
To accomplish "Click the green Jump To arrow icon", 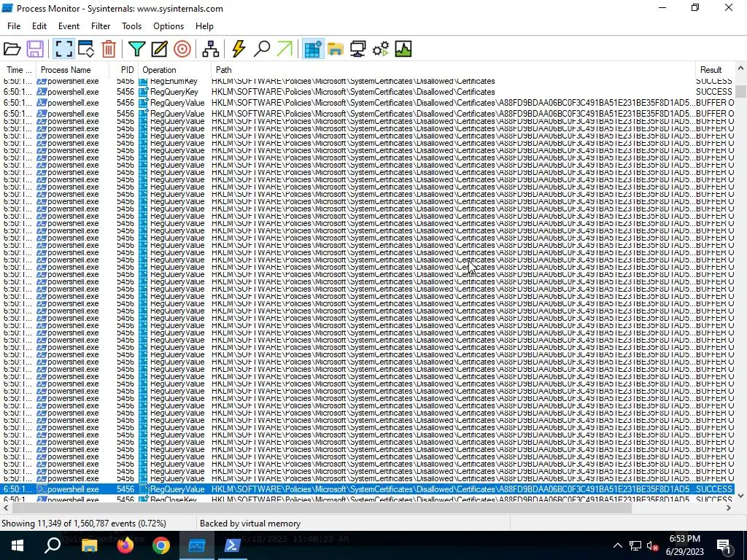I will (x=285, y=49).
